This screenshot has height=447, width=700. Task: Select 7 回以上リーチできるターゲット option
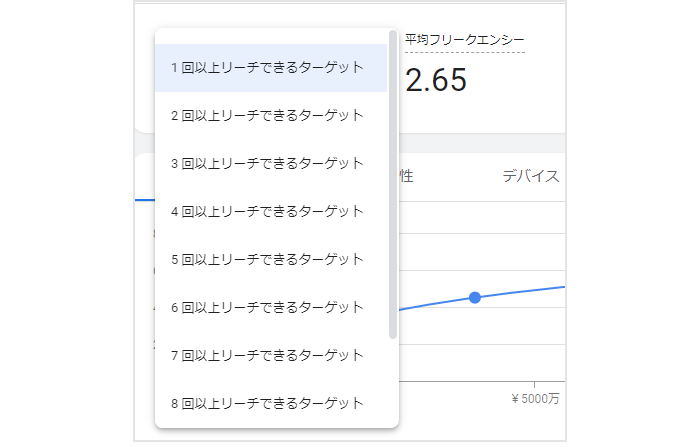pyautogui.click(x=271, y=356)
